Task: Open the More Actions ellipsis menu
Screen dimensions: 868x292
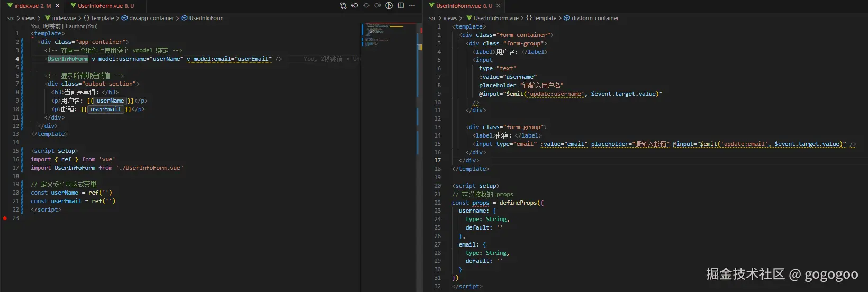Action: (x=412, y=6)
